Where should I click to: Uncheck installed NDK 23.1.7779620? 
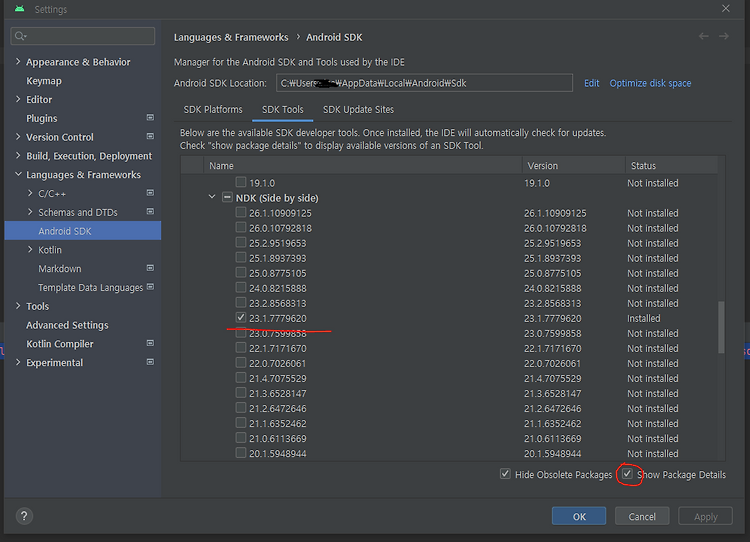pyautogui.click(x=241, y=318)
